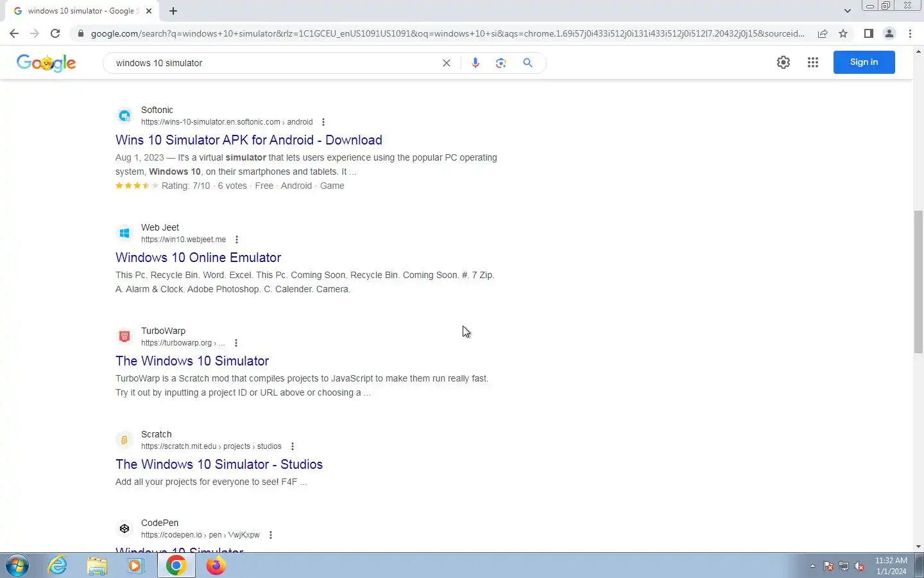This screenshot has height=578, width=924.
Task: Click the Scratch favicon
Action: tap(124, 440)
